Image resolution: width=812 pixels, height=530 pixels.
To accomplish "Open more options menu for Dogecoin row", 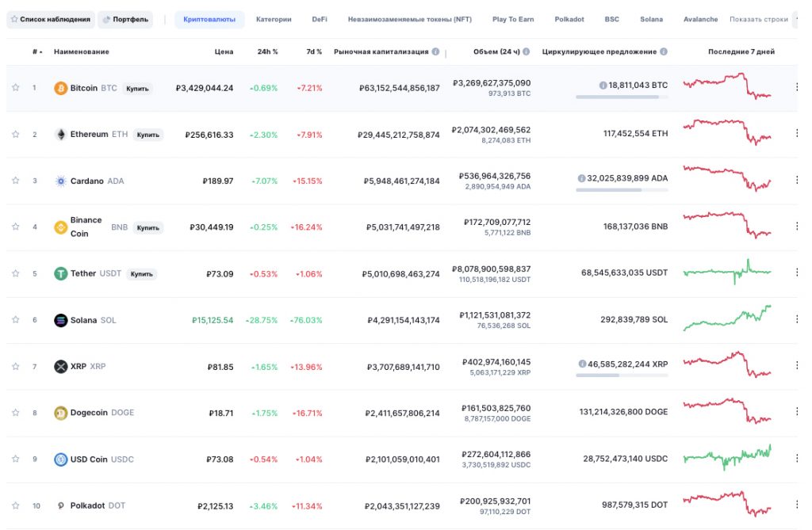I will coord(796,411).
